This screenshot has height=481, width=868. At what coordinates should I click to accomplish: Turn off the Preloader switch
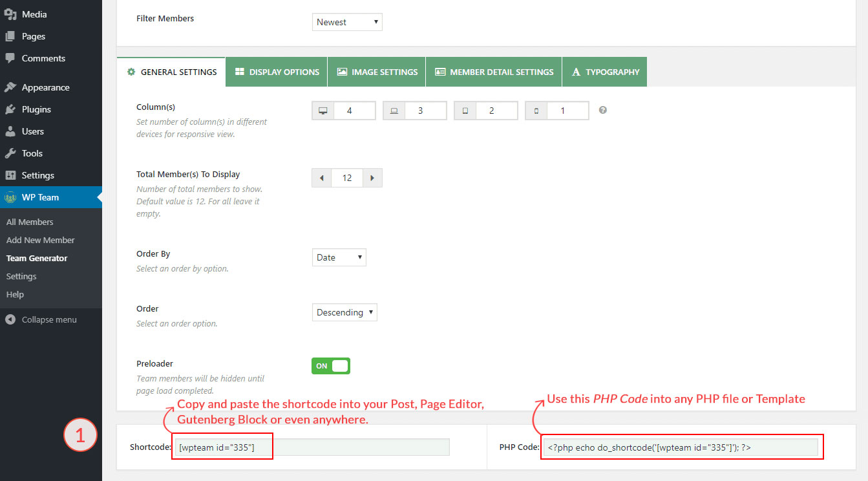[331, 366]
